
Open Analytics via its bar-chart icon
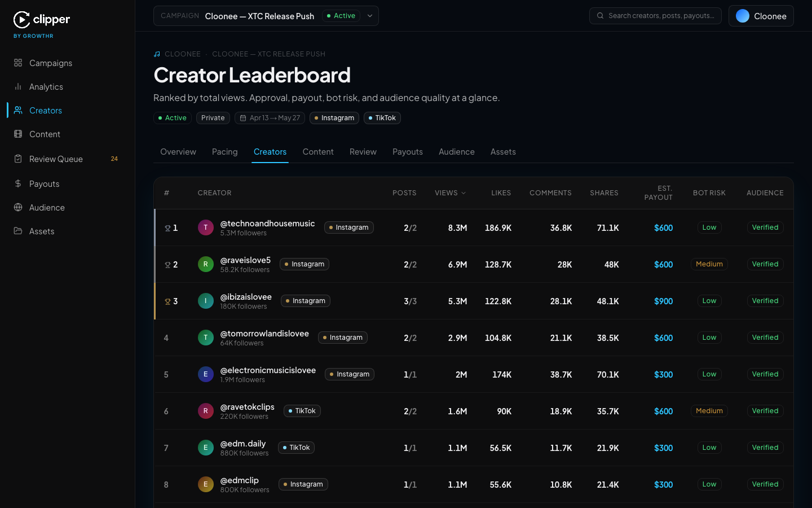point(18,86)
